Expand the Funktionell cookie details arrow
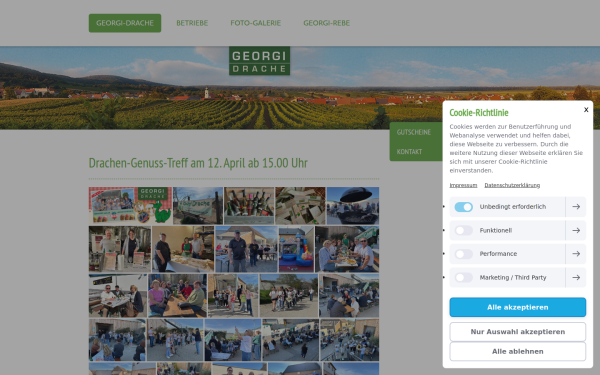Viewport: 600px width, 375px height. [x=576, y=230]
